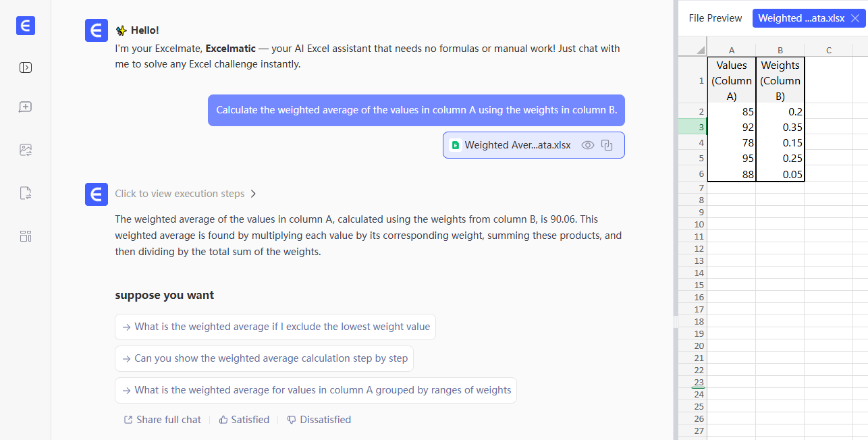This screenshot has height=440, width=868.
Task: Close the Weighted data xlsx tab
Action: click(855, 18)
